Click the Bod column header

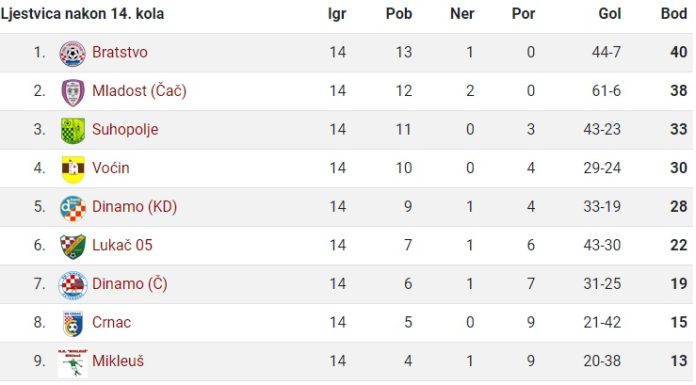tap(674, 14)
